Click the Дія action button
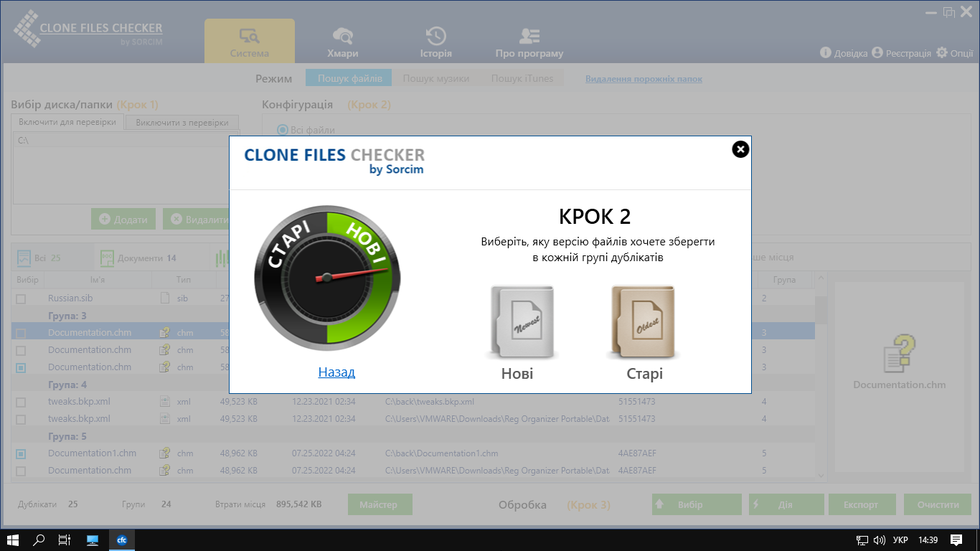 click(x=786, y=504)
